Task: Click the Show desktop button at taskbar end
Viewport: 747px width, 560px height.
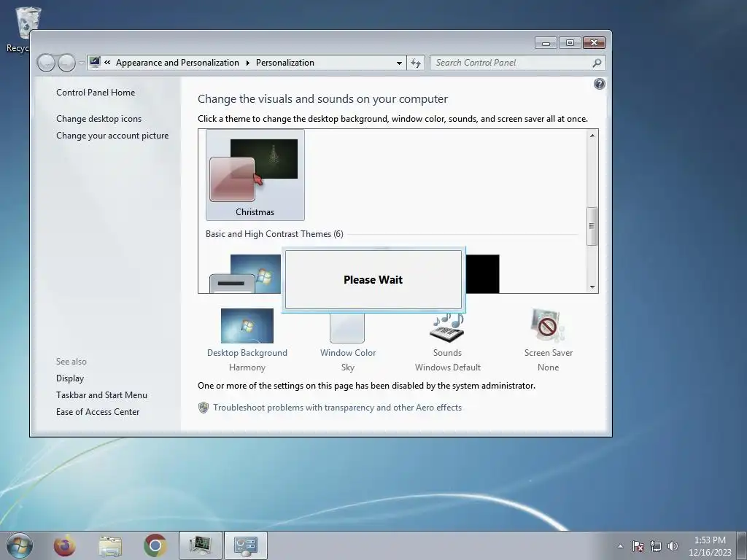Action: 743,545
